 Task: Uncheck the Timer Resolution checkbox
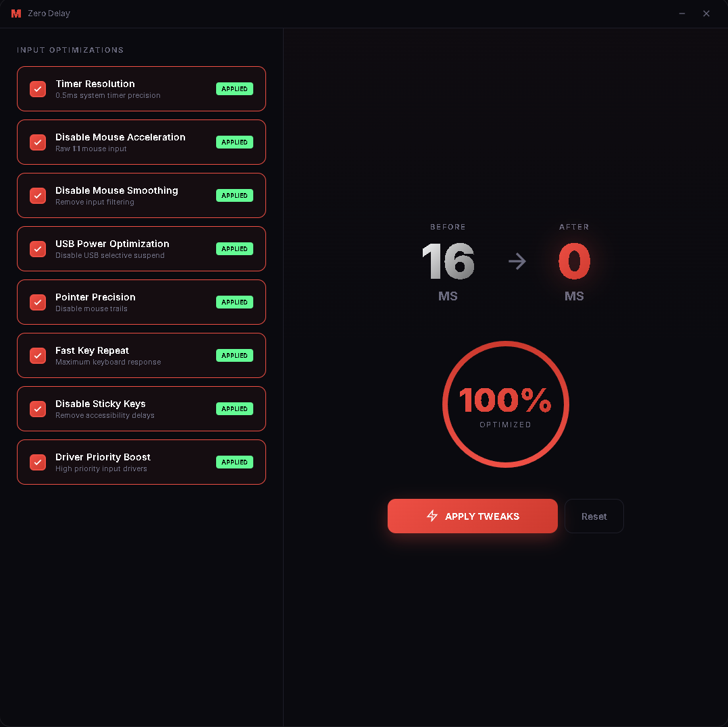38,89
